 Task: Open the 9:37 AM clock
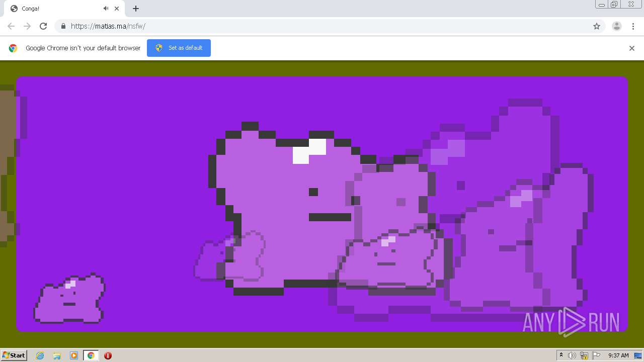(x=618, y=355)
